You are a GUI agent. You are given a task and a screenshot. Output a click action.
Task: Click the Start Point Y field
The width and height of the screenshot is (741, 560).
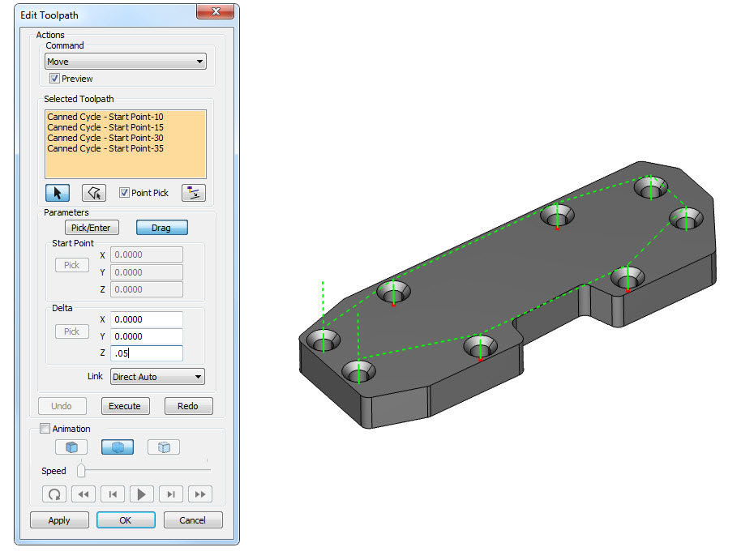pos(147,272)
